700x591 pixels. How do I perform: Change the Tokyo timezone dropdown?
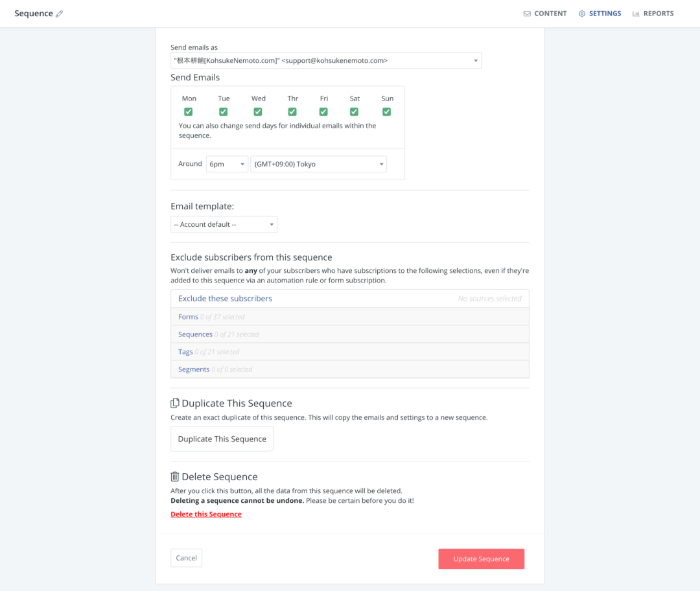point(318,164)
